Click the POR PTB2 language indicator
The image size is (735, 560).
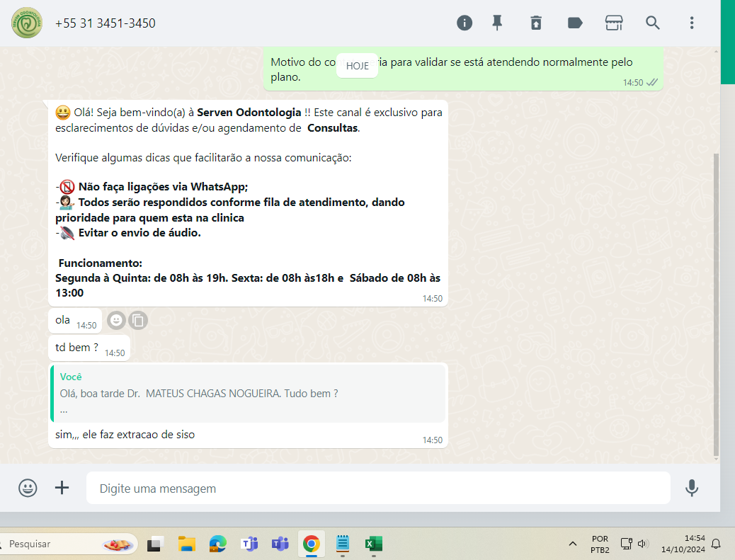coord(600,544)
